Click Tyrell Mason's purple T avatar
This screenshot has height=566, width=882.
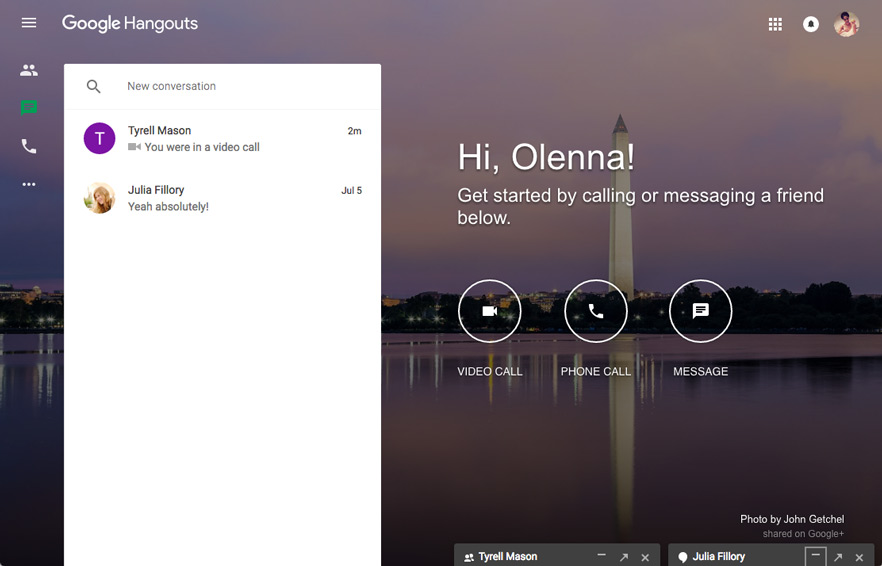pyautogui.click(x=100, y=138)
